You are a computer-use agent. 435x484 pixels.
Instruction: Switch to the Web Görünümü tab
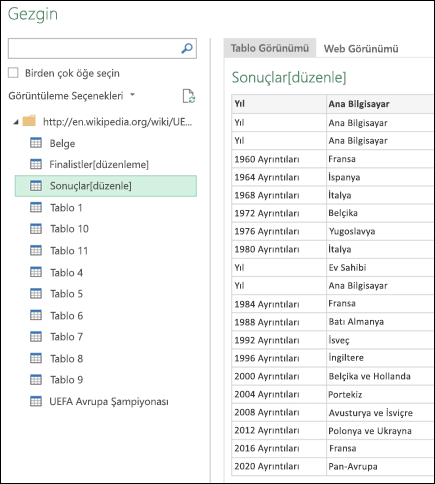pos(361,49)
